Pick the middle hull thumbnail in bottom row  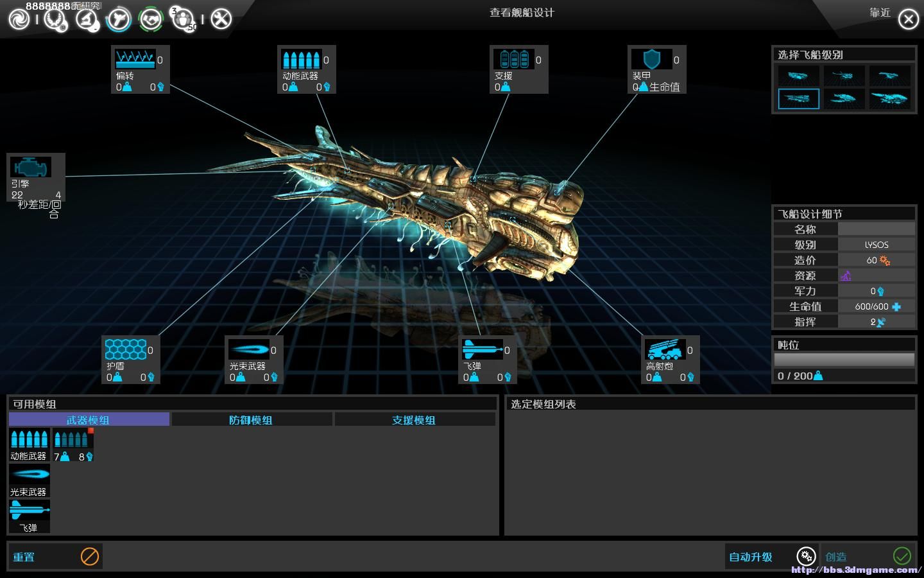[844, 99]
